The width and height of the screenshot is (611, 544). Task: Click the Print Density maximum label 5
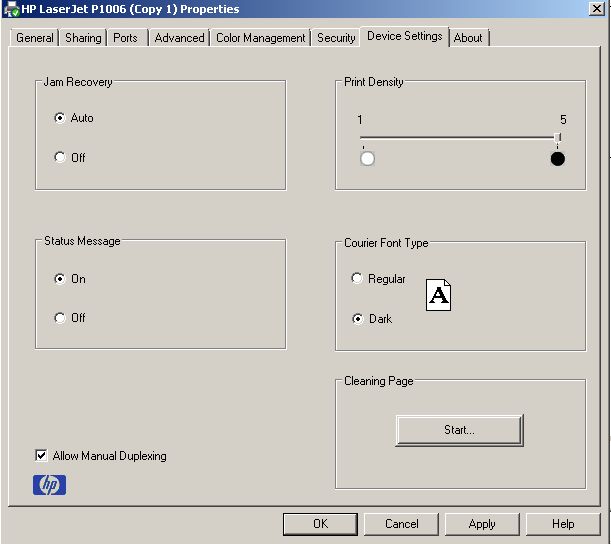pyautogui.click(x=563, y=119)
